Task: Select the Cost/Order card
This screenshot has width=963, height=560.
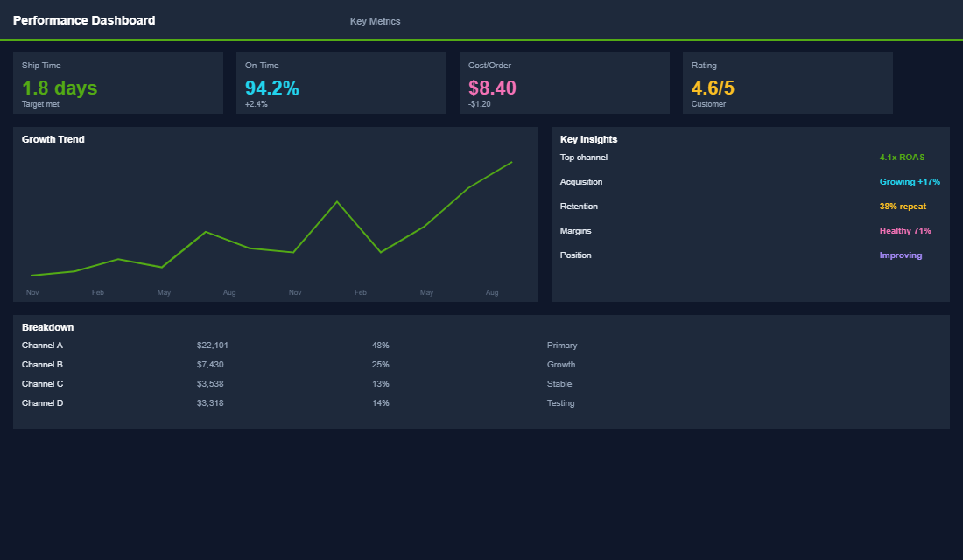Action: (x=565, y=83)
